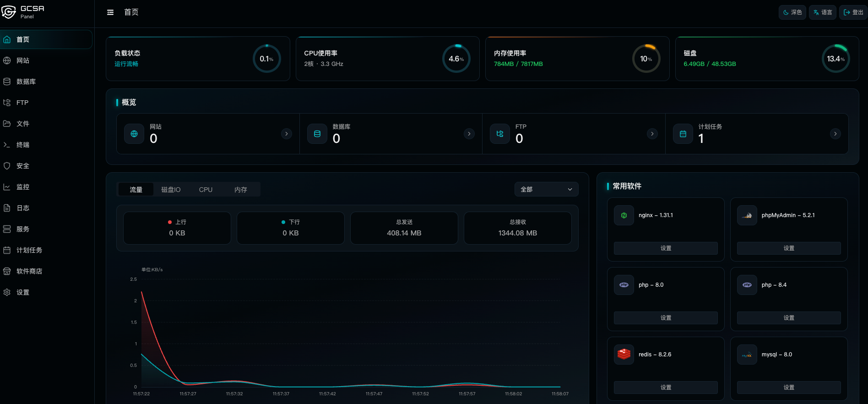Open the FTP icon in the overview card
This screenshot has height=404, width=868.
click(x=500, y=134)
